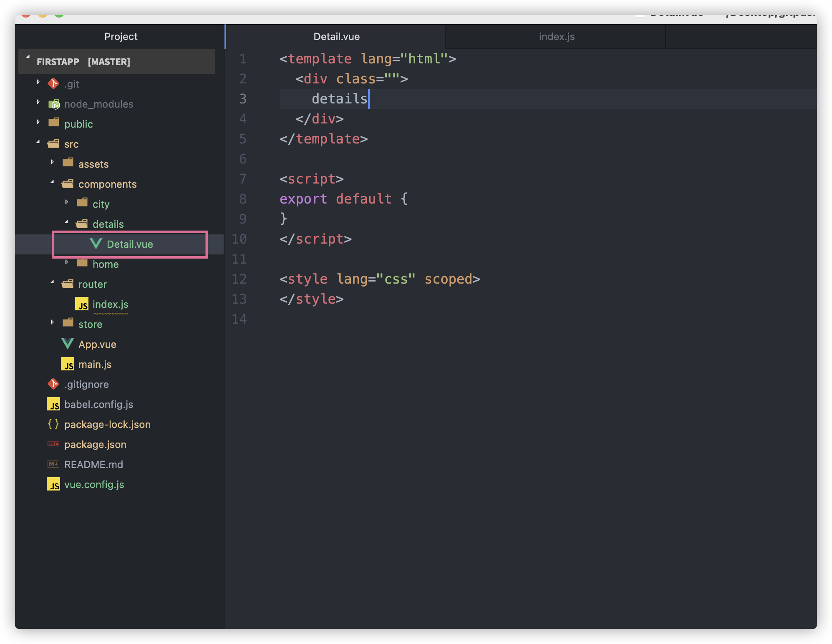832x644 pixels.
Task: Click the src open-folder icon
Action: [x=53, y=144]
